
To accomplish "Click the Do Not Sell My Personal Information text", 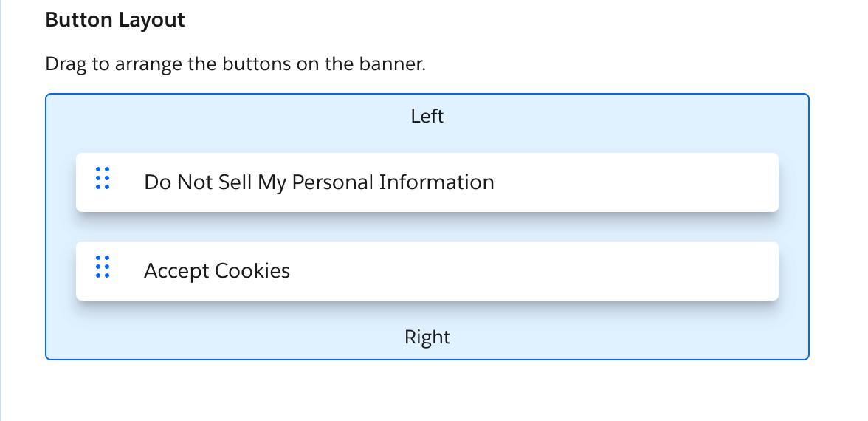I will pos(319,182).
